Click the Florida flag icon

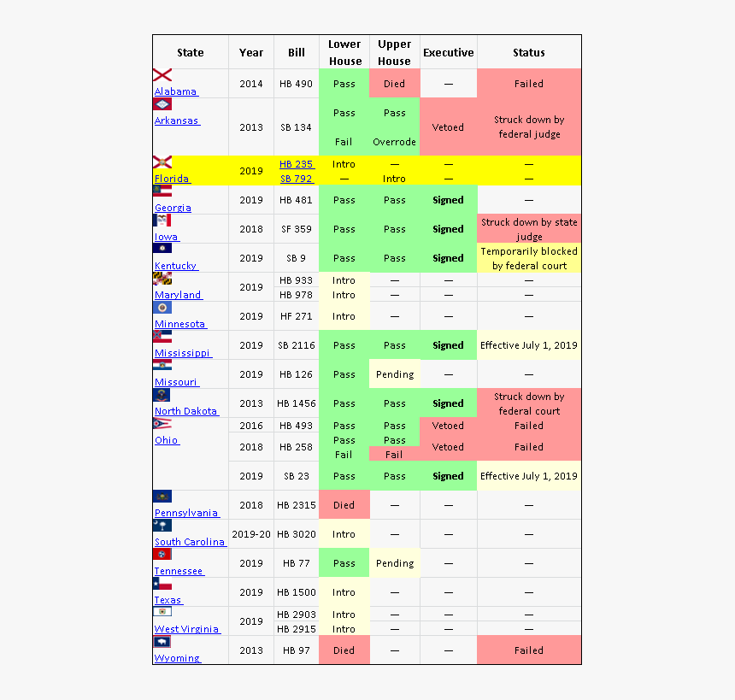click(x=162, y=162)
